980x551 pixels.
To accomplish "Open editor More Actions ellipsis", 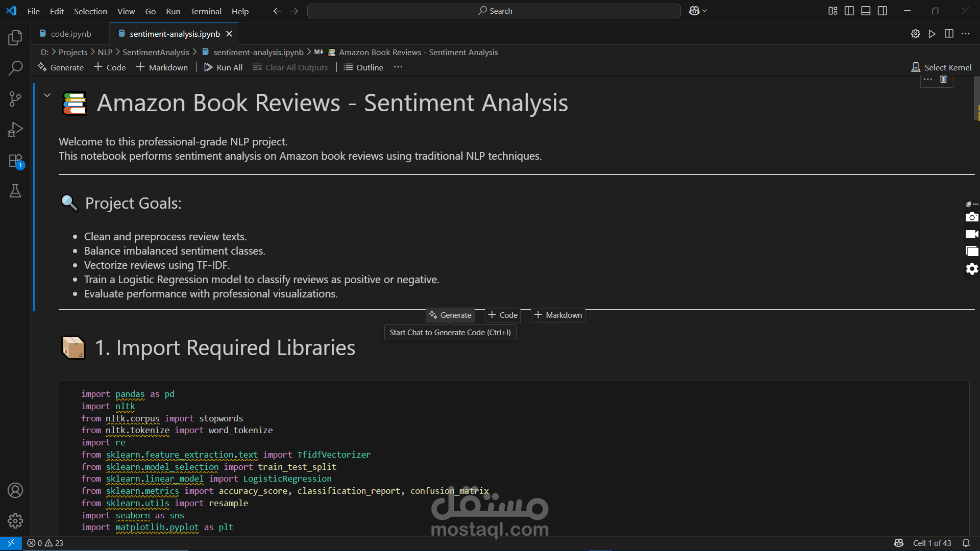I will [965, 34].
